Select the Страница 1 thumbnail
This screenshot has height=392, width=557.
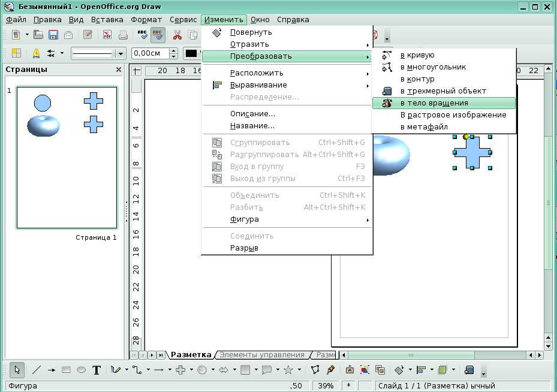point(67,158)
